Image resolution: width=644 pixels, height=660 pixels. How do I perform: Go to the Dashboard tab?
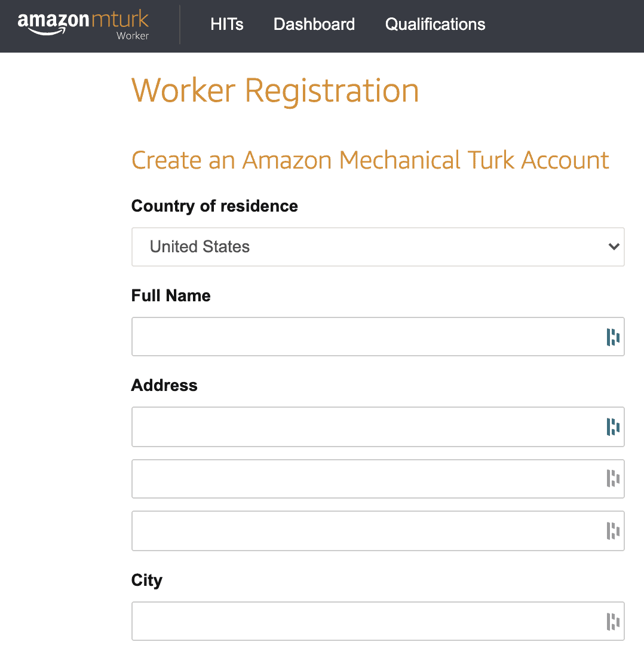coord(314,25)
